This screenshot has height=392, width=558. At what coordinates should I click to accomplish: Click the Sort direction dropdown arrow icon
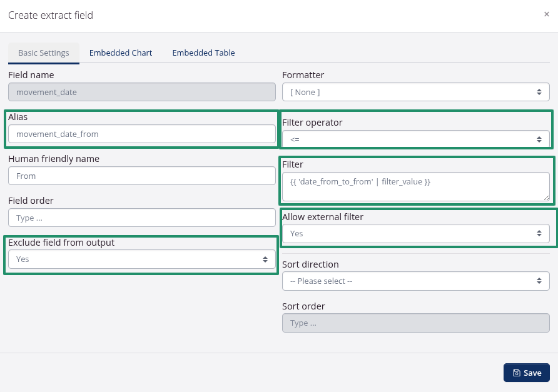(539, 281)
